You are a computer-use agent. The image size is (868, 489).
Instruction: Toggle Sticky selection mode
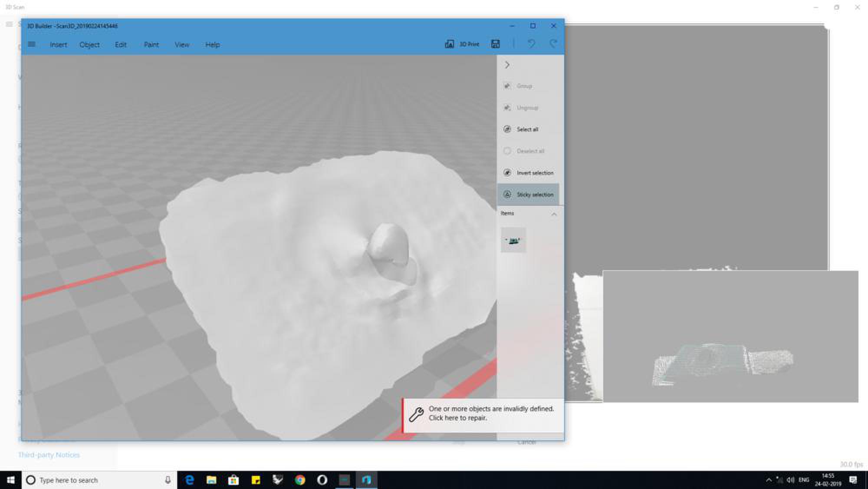click(x=528, y=195)
